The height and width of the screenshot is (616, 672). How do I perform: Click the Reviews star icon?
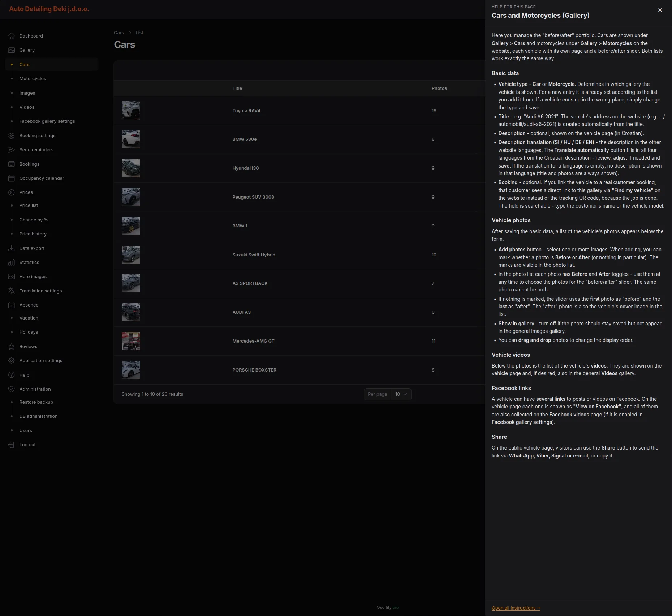[12, 347]
